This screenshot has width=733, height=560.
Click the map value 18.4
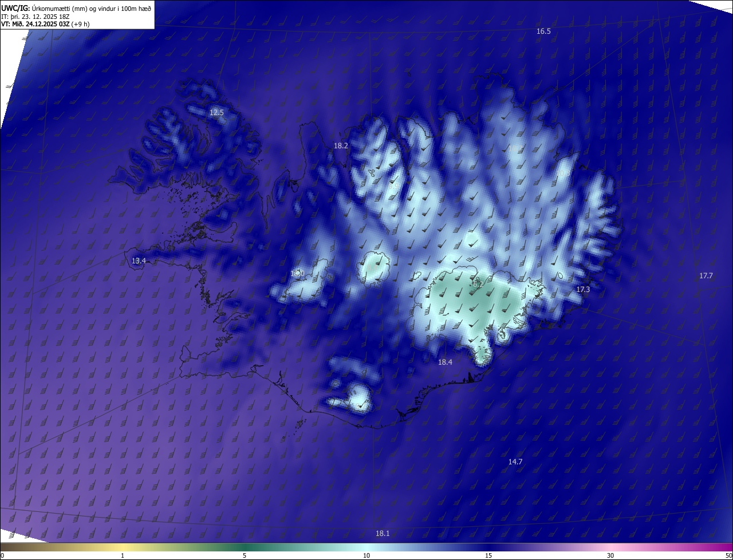[445, 362]
